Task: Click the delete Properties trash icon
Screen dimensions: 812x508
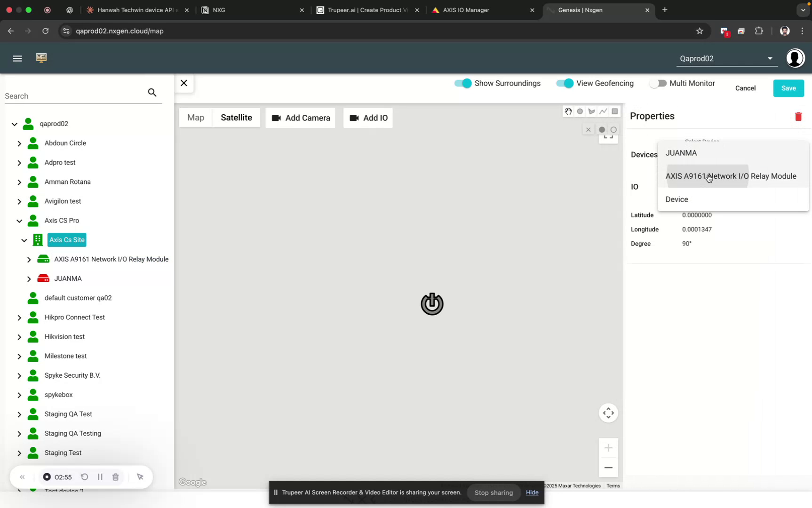Action: coord(798,116)
